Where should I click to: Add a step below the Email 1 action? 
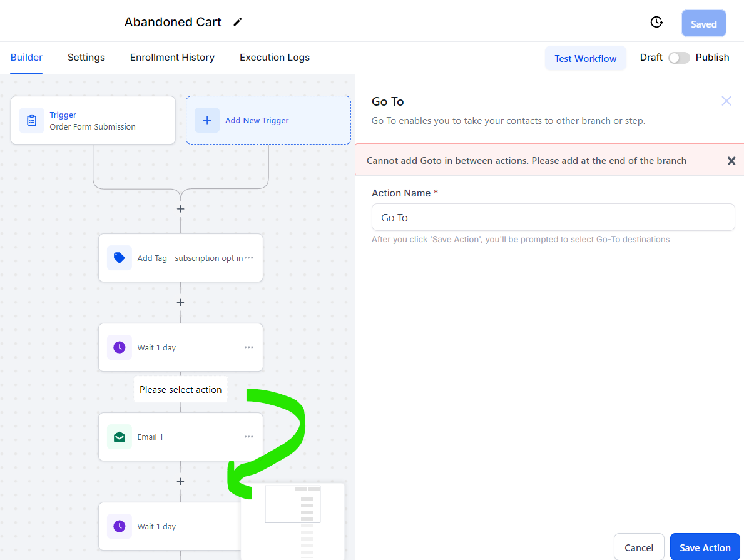coord(181,481)
